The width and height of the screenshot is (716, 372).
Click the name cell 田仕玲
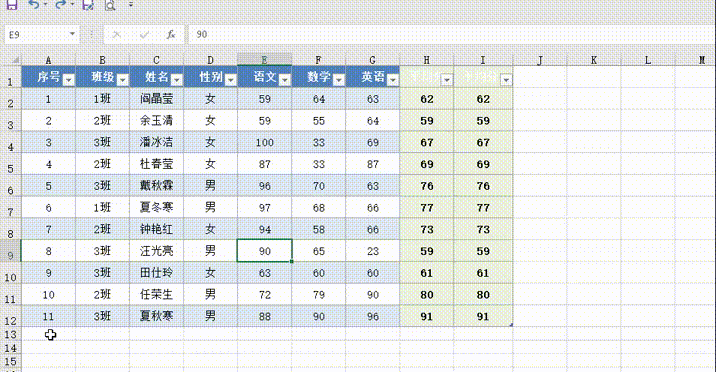pos(156,272)
